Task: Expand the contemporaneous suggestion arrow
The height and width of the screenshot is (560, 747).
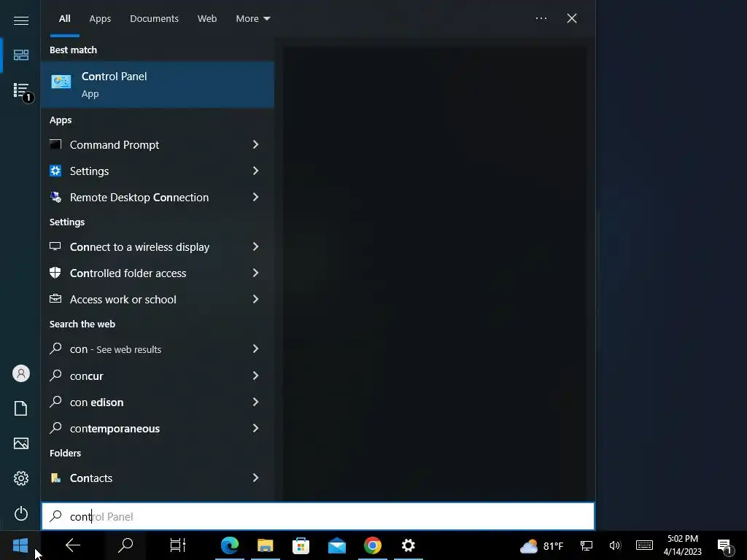Action: (x=256, y=428)
